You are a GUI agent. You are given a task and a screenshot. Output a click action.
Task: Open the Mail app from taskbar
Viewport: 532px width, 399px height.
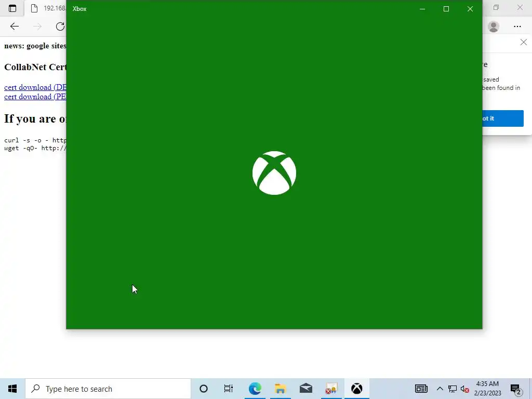pyautogui.click(x=305, y=389)
